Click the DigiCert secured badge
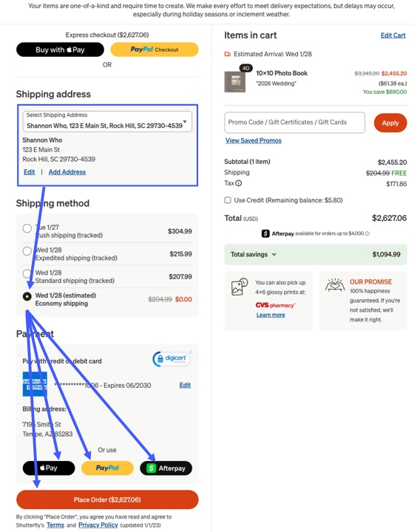 [172, 359]
